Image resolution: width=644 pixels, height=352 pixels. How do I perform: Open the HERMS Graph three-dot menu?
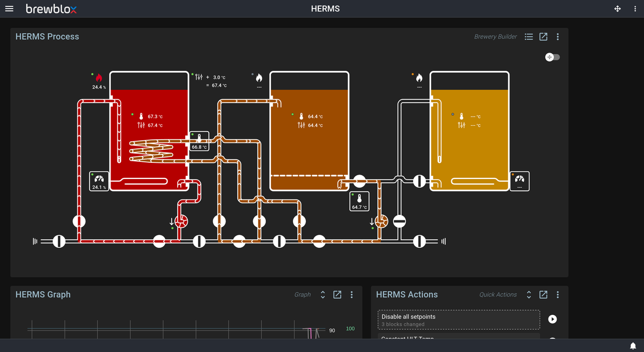(352, 294)
